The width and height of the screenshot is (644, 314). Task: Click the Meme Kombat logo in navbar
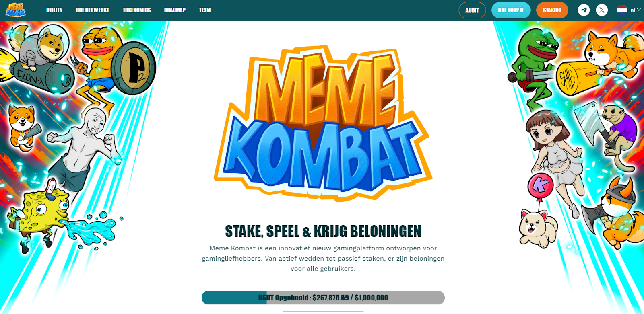click(15, 10)
